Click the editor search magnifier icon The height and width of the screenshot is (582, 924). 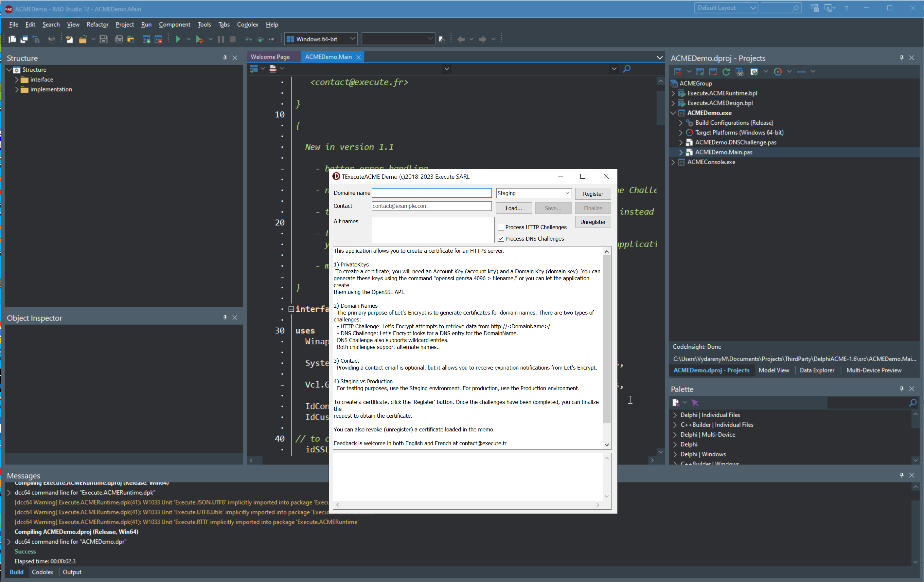click(627, 69)
